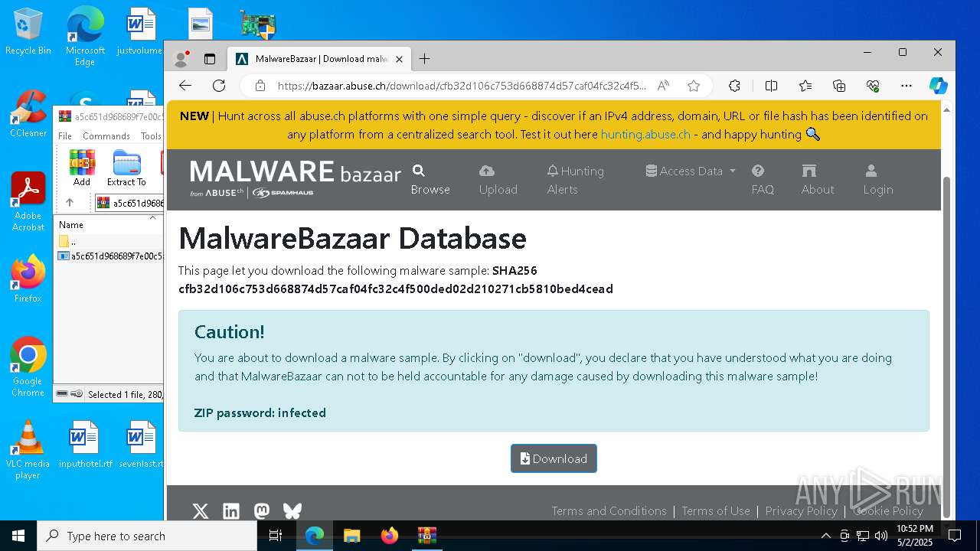Open Privacy Policy footer link
Viewport: 980px width, 551px height.
pos(802,511)
